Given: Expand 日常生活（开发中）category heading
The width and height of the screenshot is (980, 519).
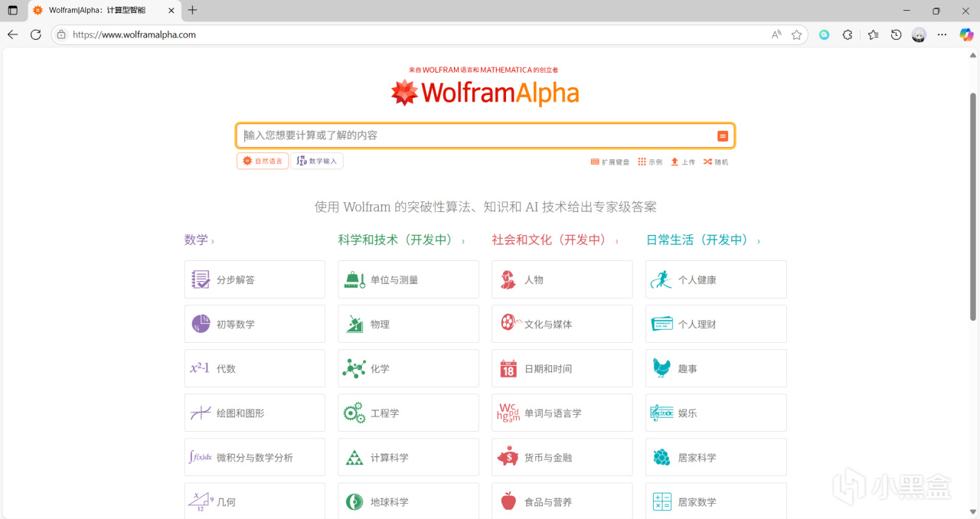Looking at the screenshot, I should 703,240.
